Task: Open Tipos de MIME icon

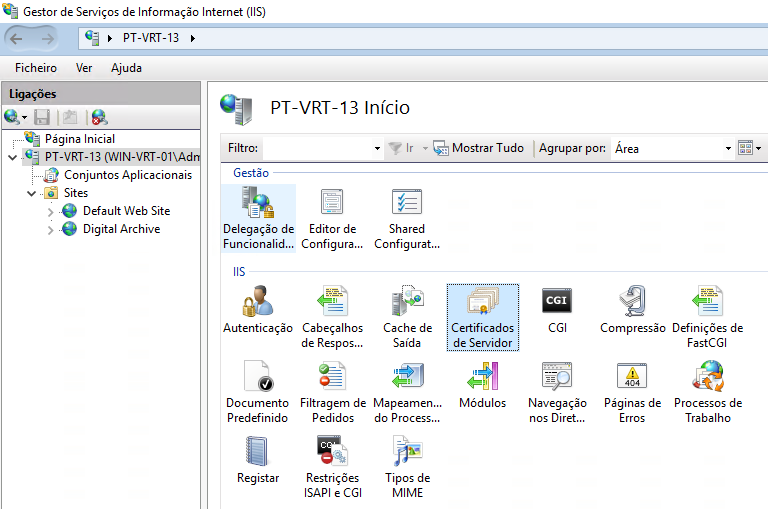Action: [407, 466]
